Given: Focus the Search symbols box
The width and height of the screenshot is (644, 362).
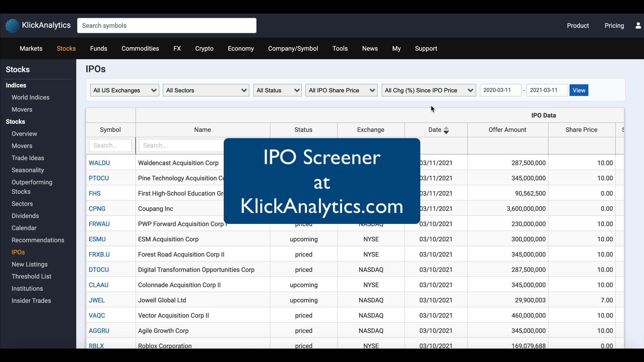Looking at the screenshot, I should tap(167, 25).
